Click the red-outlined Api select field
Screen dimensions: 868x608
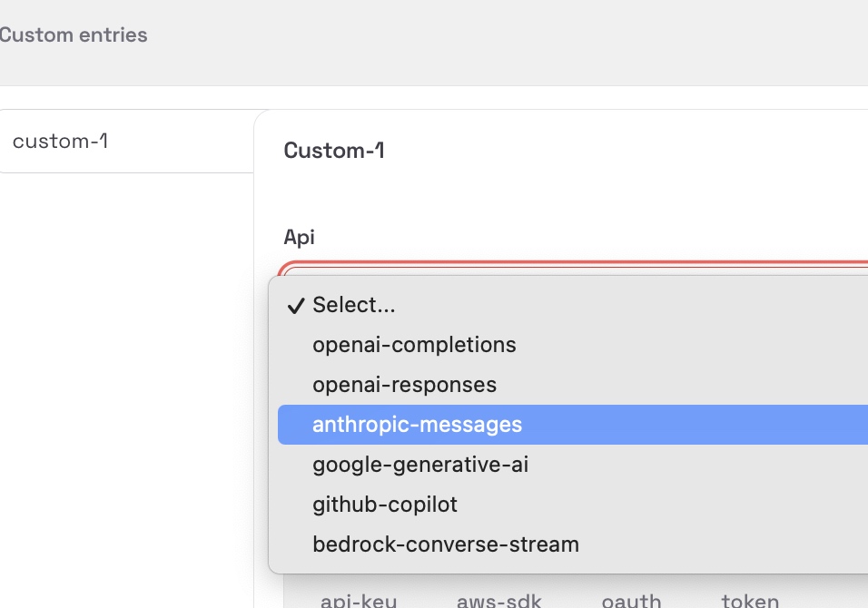point(572,269)
